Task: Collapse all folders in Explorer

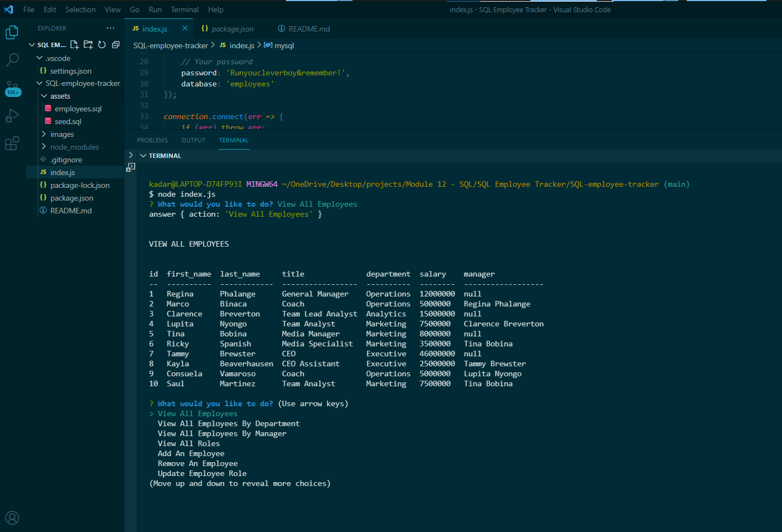Action: click(115, 44)
